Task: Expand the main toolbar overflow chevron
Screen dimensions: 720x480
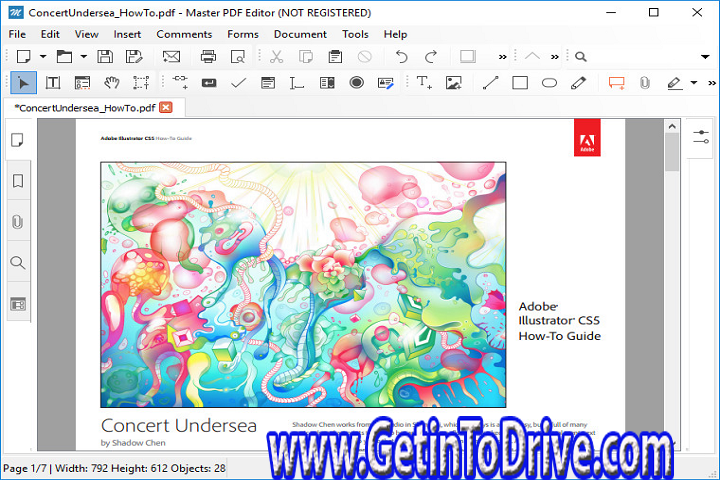Action: click(503, 57)
